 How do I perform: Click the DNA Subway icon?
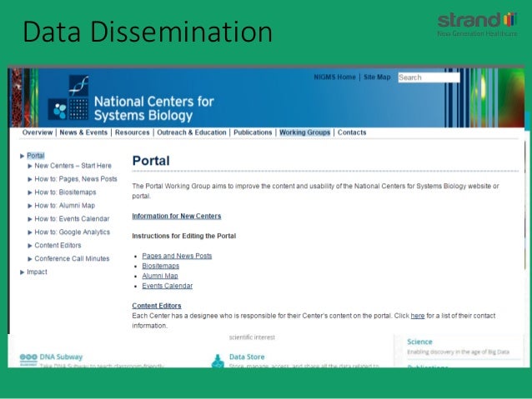[28, 359]
